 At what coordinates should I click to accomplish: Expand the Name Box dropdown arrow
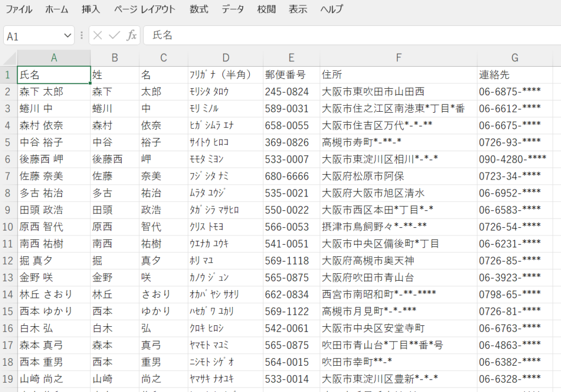click(68, 36)
